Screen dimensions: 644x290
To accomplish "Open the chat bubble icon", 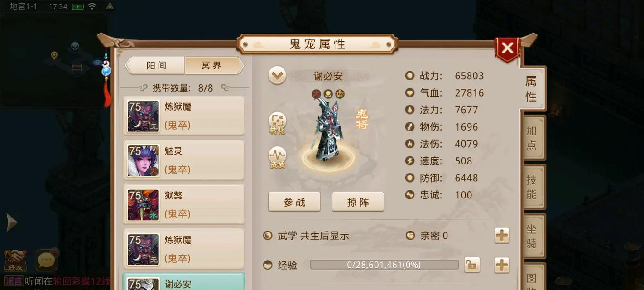I will pos(47,260).
